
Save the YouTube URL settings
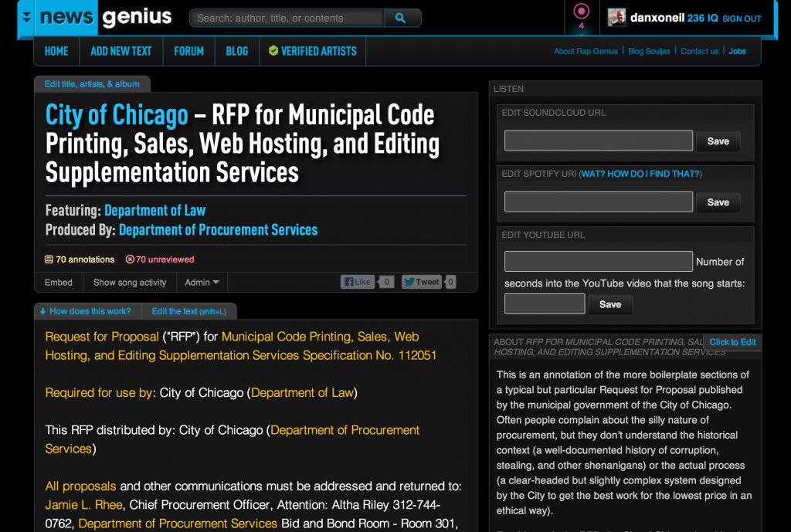[610, 304]
